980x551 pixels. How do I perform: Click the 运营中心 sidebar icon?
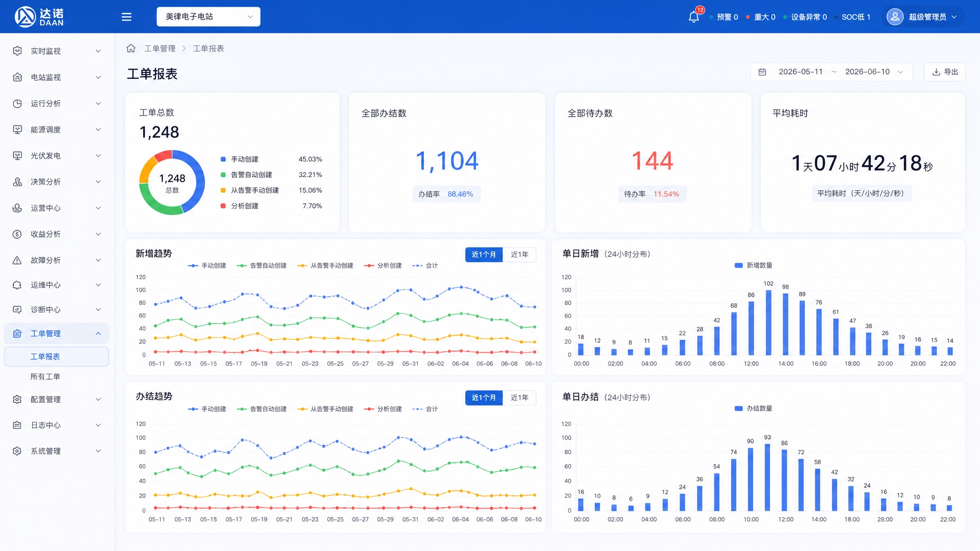coord(17,208)
